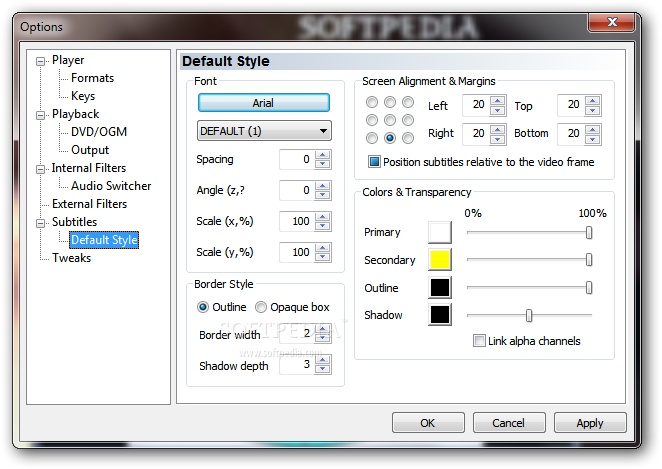Image resolution: width=662 pixels, height=469 pixels.
Task: Open DVD/OGM settings page
Action: tap(99, 132)
